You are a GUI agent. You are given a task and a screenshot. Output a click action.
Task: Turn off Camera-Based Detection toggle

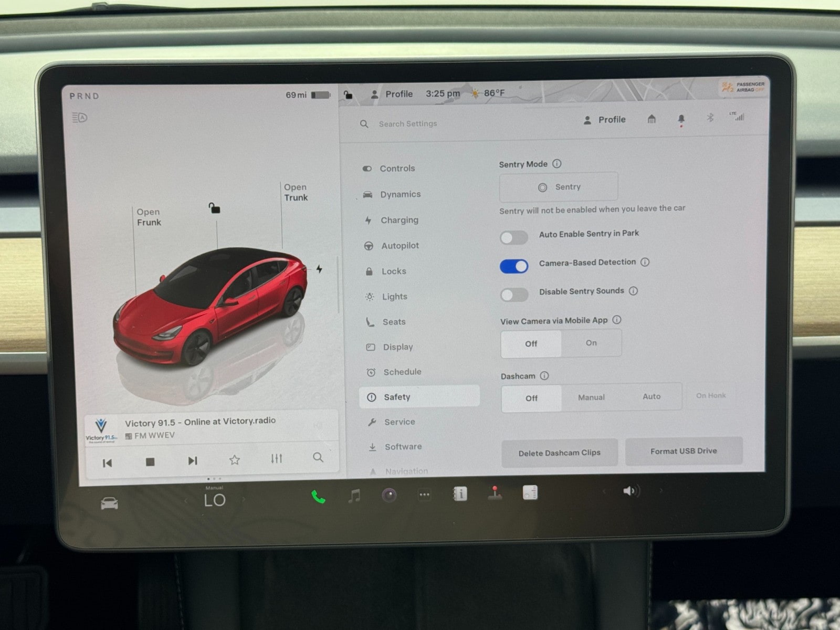[513, 266]
